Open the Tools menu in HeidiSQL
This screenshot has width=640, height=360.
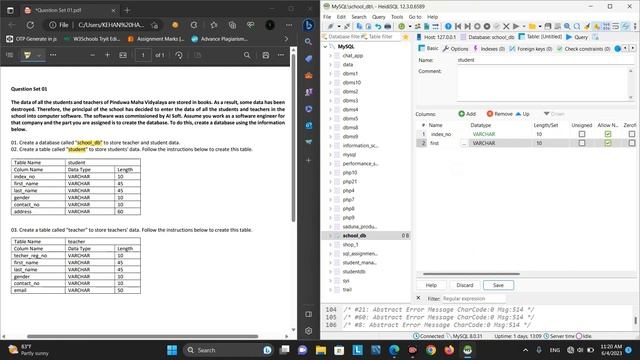click(397, 17)
